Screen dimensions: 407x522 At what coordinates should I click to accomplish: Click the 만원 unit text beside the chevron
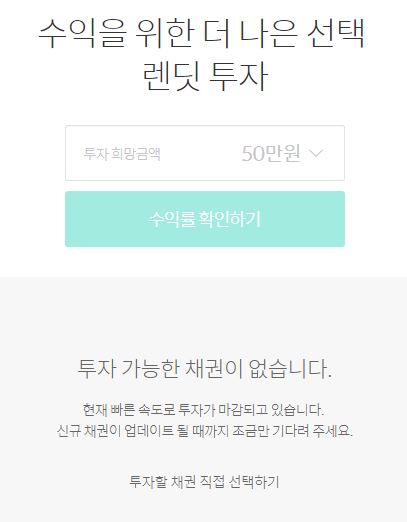284,153
